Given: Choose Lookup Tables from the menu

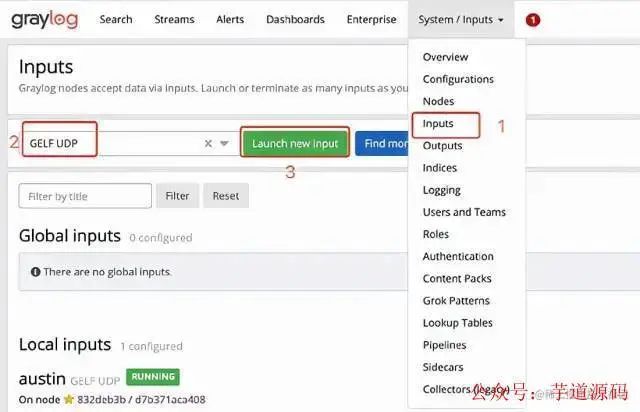Looking at the screenshot, I should pos(458,323).
